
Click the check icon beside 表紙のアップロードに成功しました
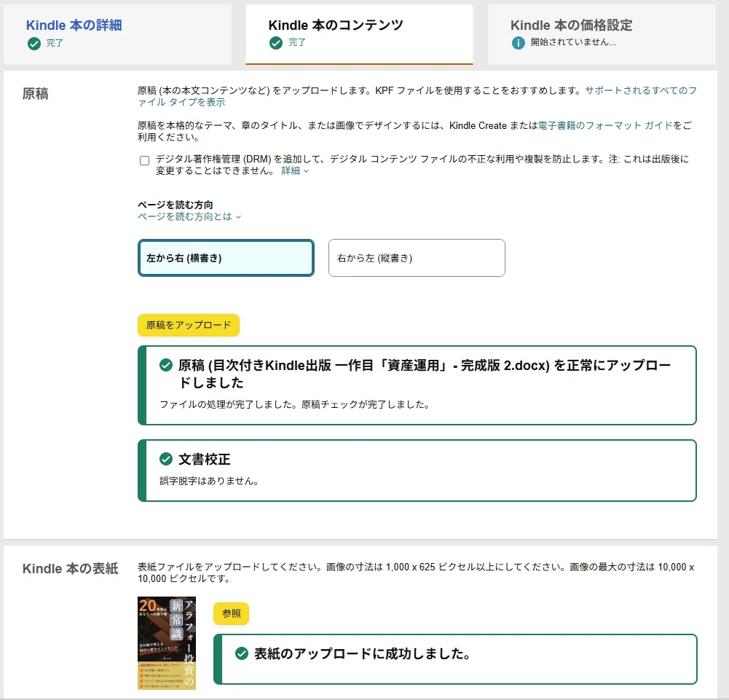(242, 653)
